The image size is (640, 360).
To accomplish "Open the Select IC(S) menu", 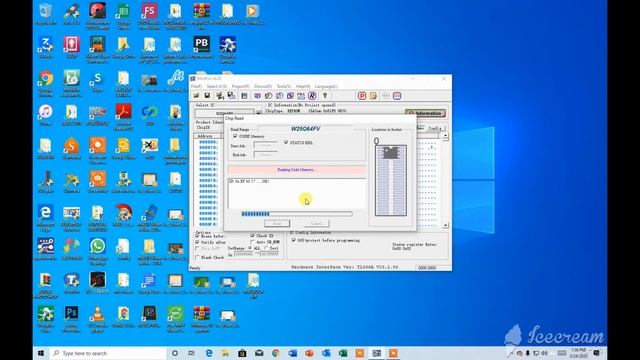I will [216, 87].
